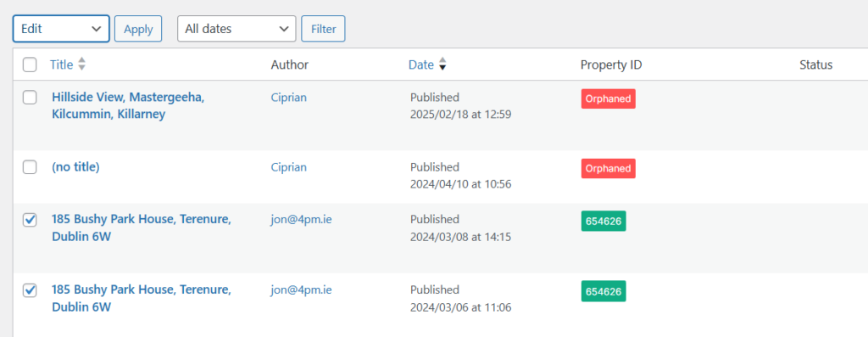
Task: Click the Date column sort arrows
Action: click(x=442, y=65)
